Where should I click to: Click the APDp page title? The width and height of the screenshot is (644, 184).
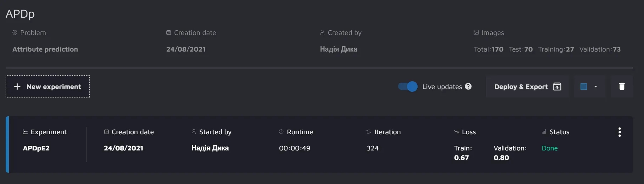[x=20, y=14]
